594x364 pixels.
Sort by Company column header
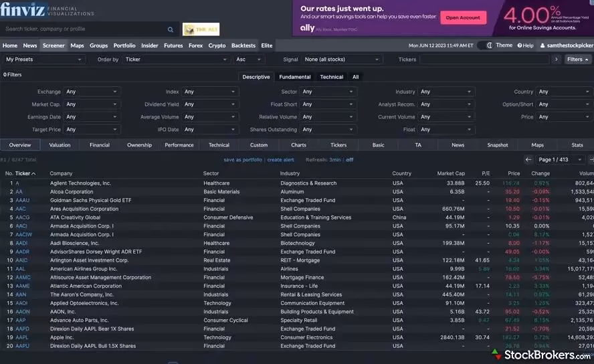[x=61, y=173]
